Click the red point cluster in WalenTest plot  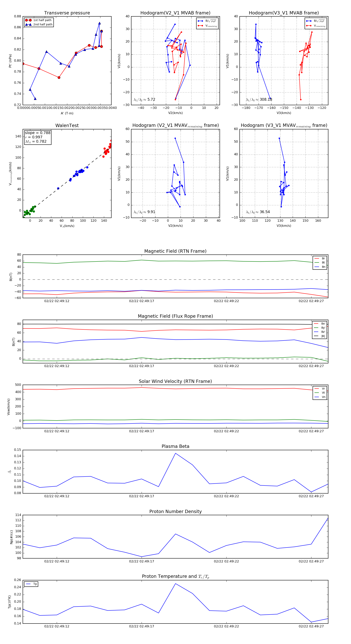coord(108,149)
